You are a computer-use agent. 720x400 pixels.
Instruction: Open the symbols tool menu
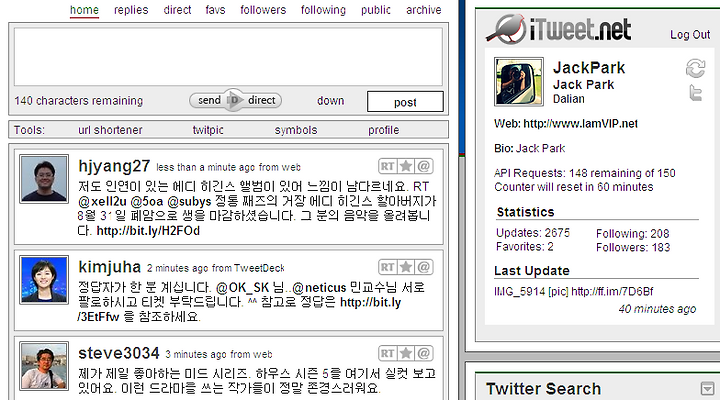coord(296,130)
